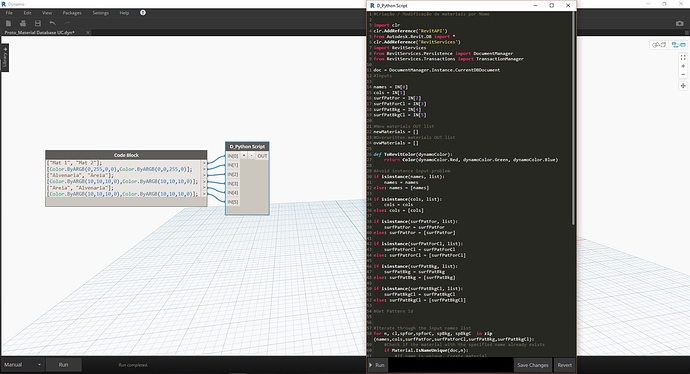Click output port of ["Areia", "Alvenaria"] line
Viewport: 690px width, 374px height.
click(204, 187)
